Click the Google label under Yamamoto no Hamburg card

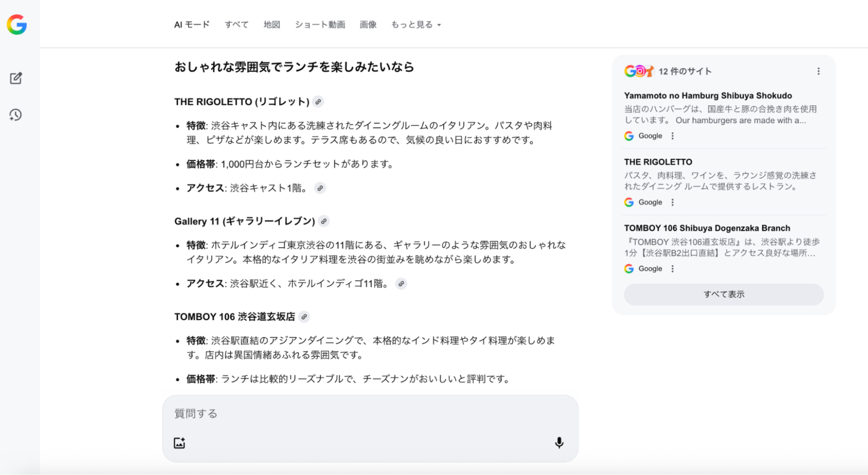click(650, 136)
